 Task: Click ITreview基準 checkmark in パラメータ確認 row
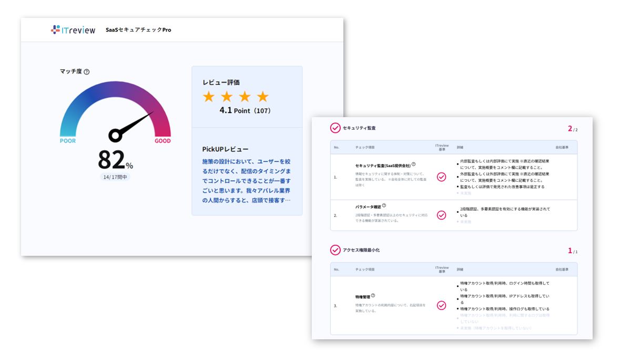pos(442,215)
